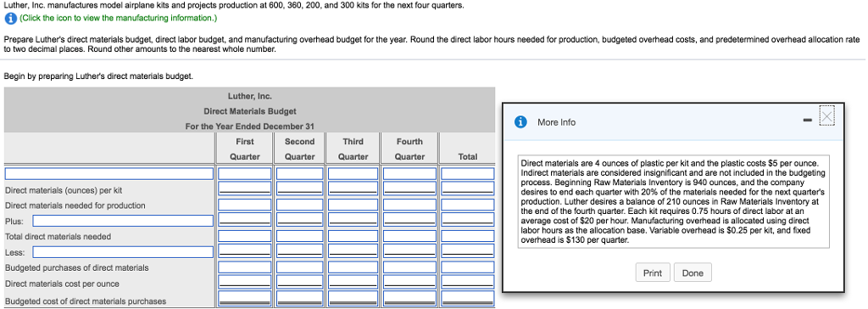Click the 'More Info' dialog title text
This screenshot has width=868, height=309.
click(x=556, y=122)
